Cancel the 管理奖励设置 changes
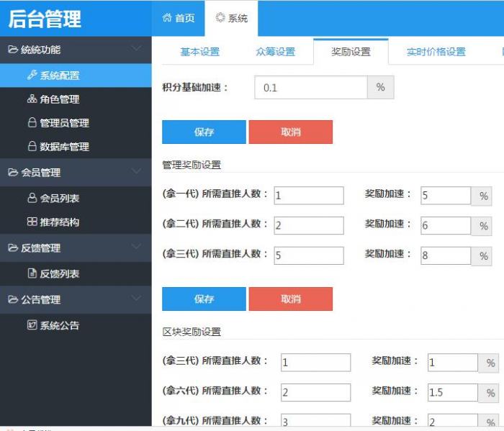 click(x=290, y=299)
